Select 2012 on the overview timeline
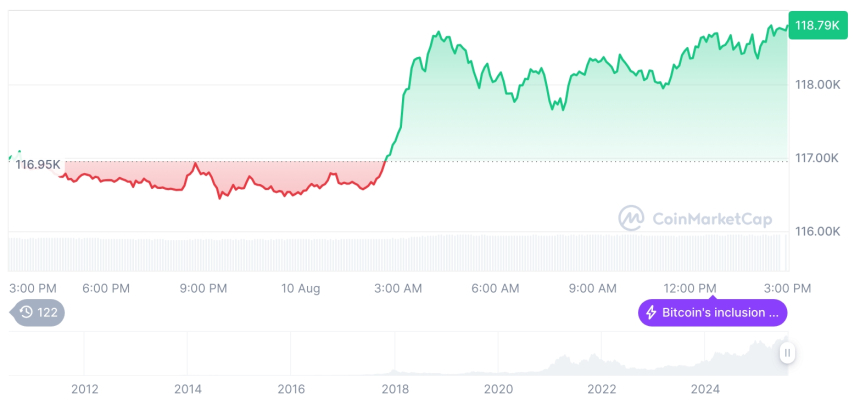The height and width of the screenshot is (401, 860). pos(85,388)
